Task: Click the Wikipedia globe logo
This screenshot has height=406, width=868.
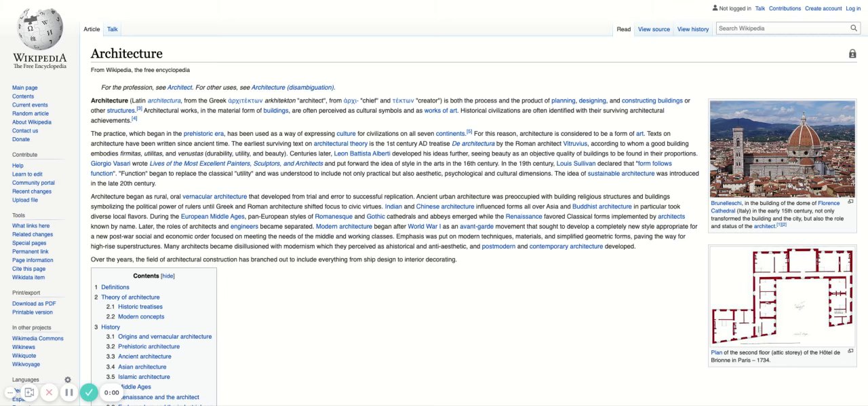Action: click(x=40, y=29)
